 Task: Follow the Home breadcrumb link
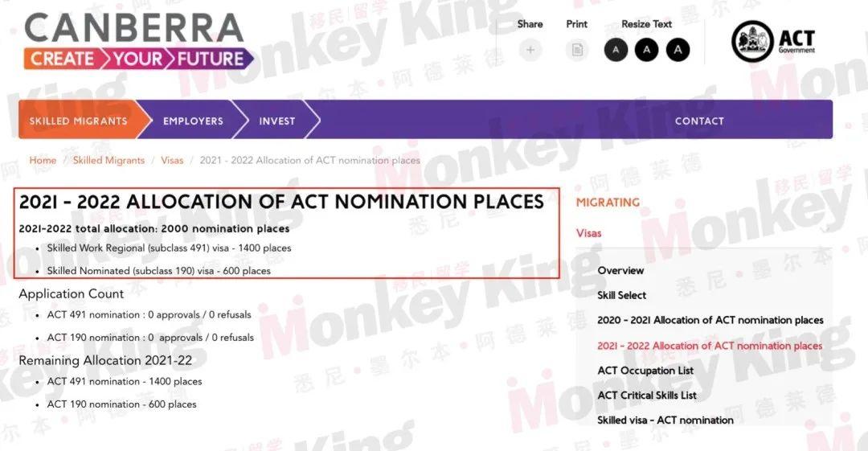(x=43, y=160)
